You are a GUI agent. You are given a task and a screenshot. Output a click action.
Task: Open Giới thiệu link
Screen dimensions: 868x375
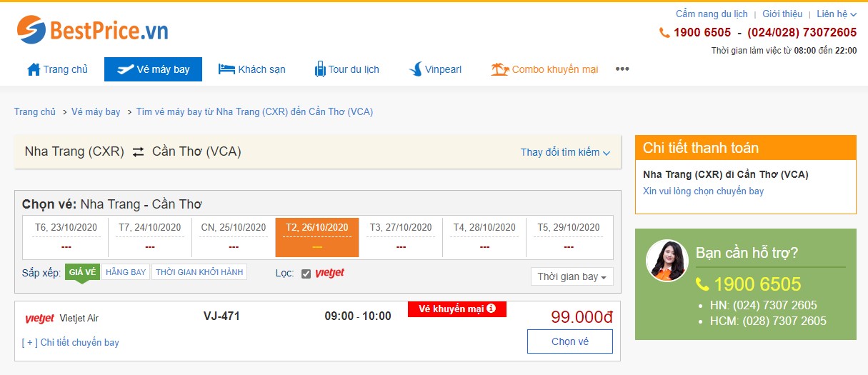click(782, 14)
